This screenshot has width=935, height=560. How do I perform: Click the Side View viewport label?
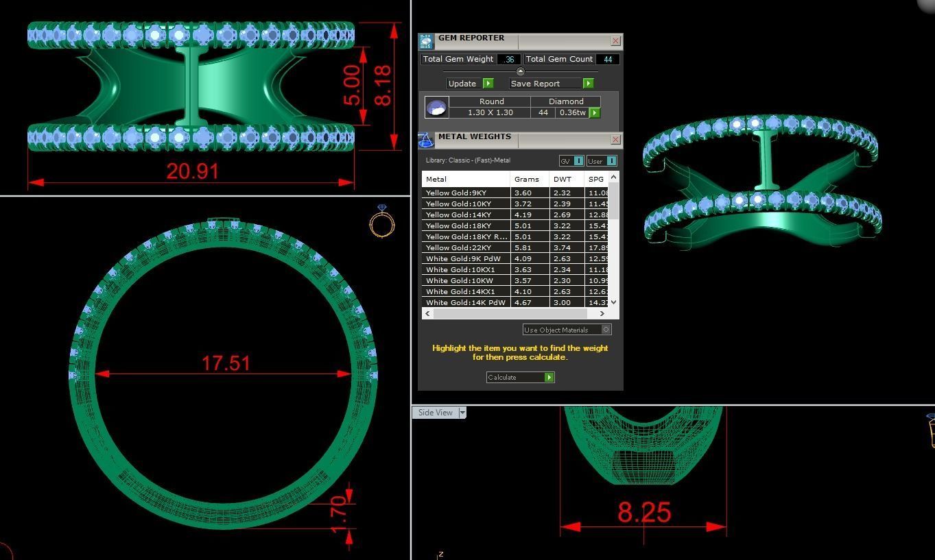[x=436, y=413]
